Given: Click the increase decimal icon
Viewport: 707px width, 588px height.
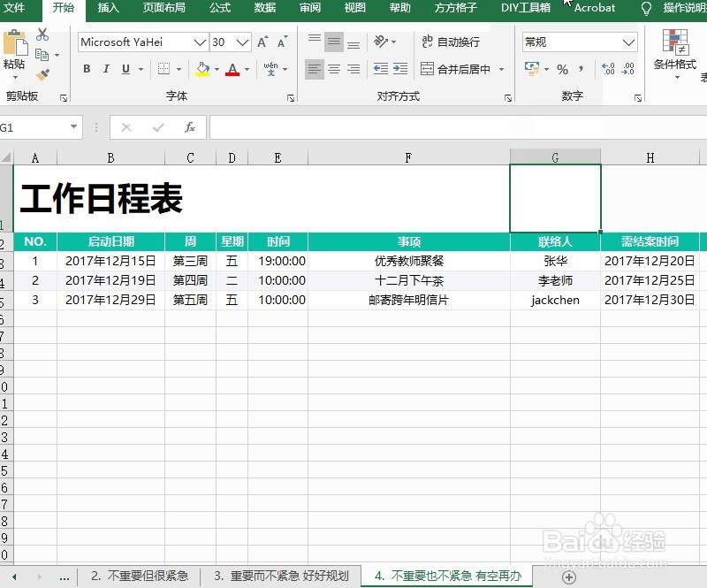Looking at the screenshot, I should coord(608,68).
